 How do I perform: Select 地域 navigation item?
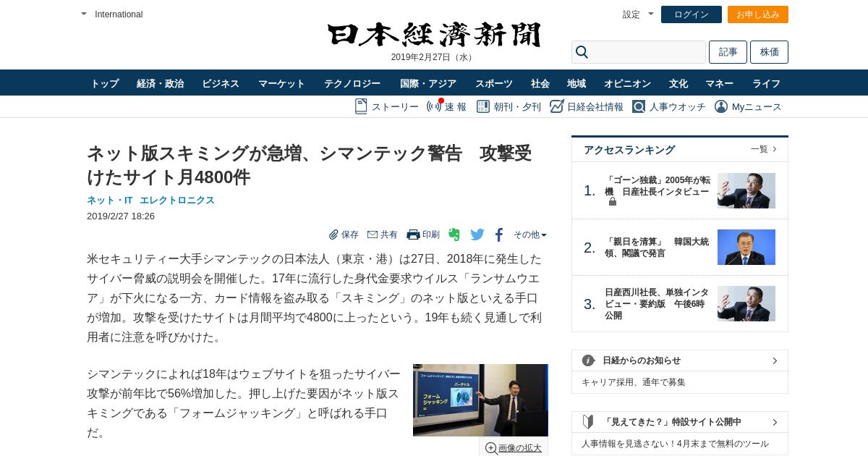(576, 83)
